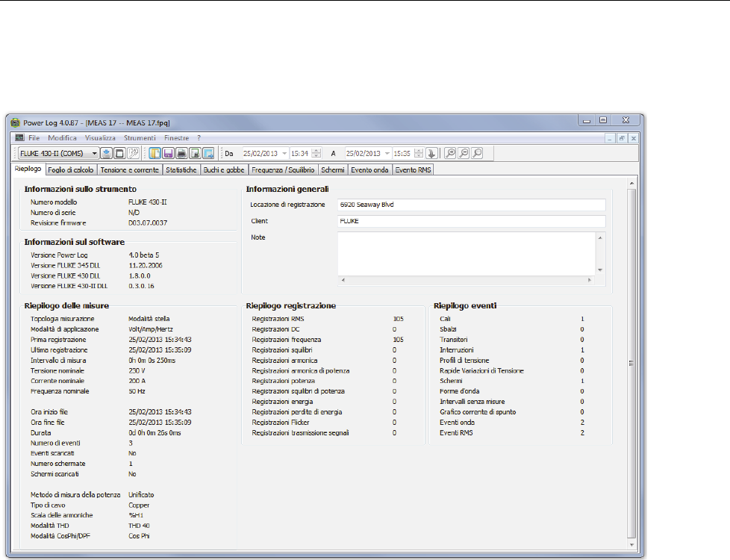Image resolution: width=730 pixels, height=560 pixels.
Task: Open the Visualizza menu
Action: click(100, 138)
